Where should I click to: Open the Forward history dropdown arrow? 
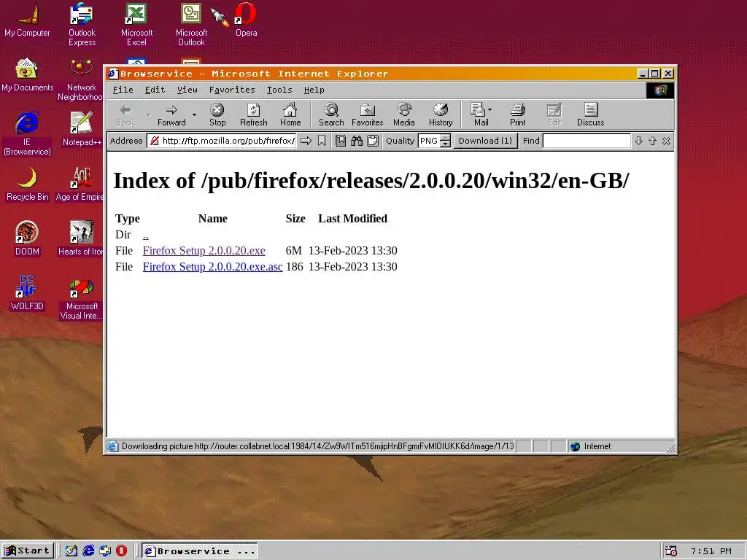pos(194,114)
